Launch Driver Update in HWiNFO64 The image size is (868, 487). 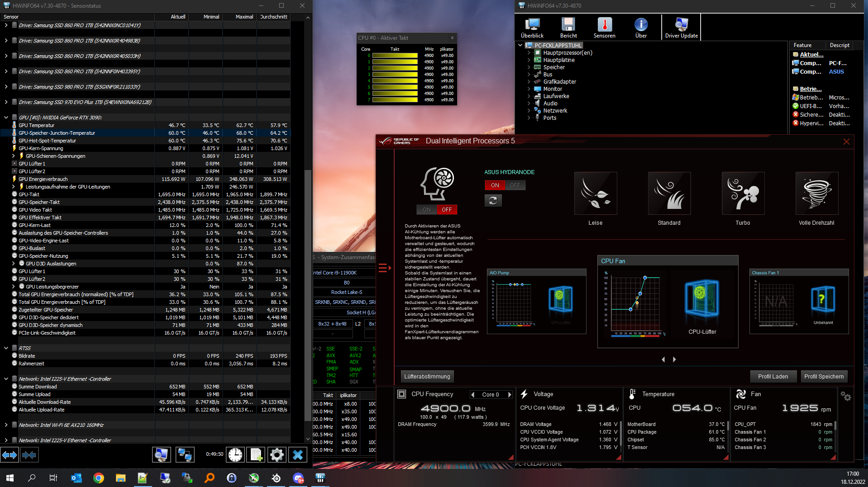681,28
